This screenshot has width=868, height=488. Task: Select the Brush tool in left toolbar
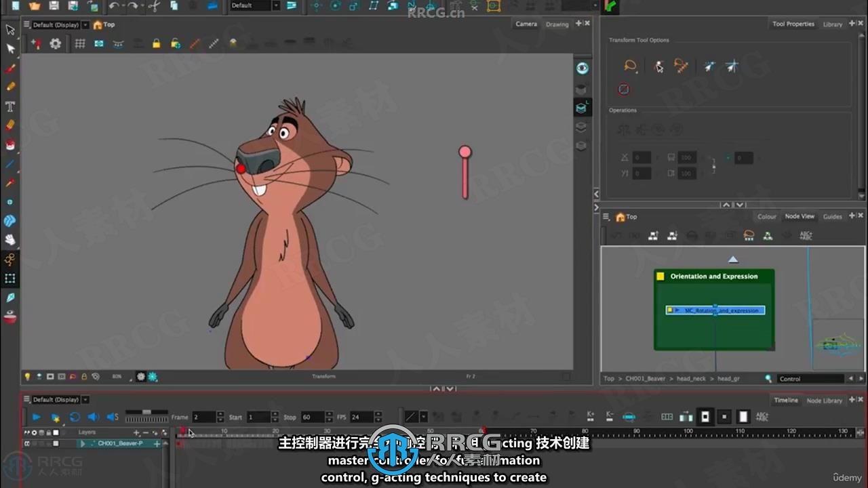tap(10, 68)
